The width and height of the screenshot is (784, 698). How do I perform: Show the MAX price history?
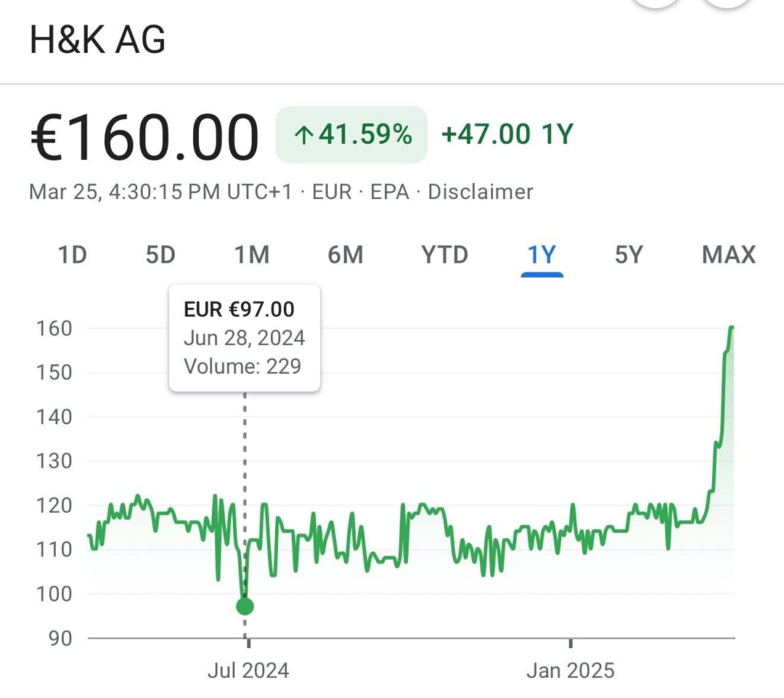729,255
